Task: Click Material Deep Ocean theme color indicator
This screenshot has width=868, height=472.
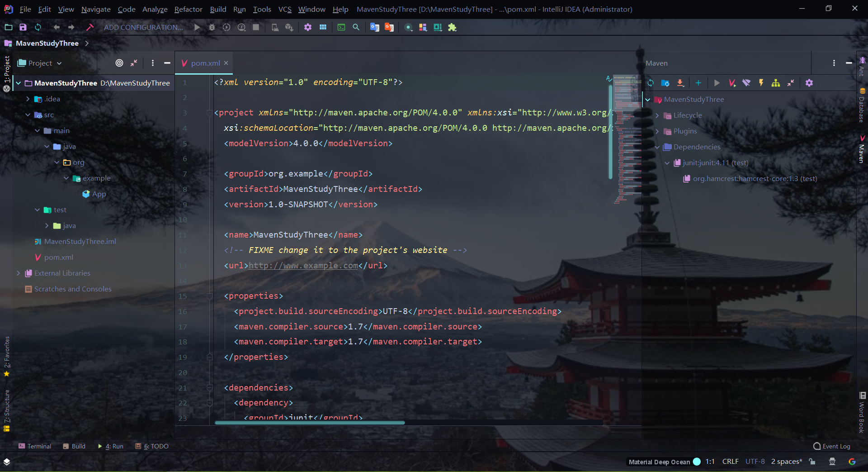Action: 697,462
